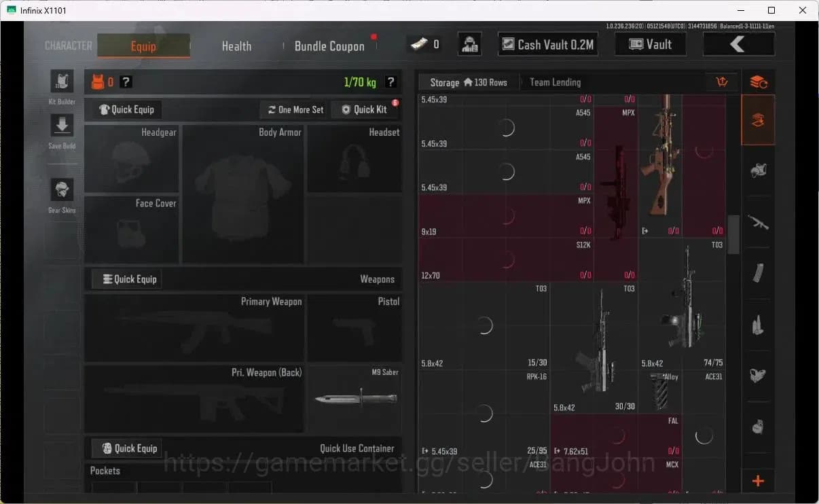Select the highlighted all-items storage filter
The width and height of the screenshot is (819, 504).
point(758,120)
